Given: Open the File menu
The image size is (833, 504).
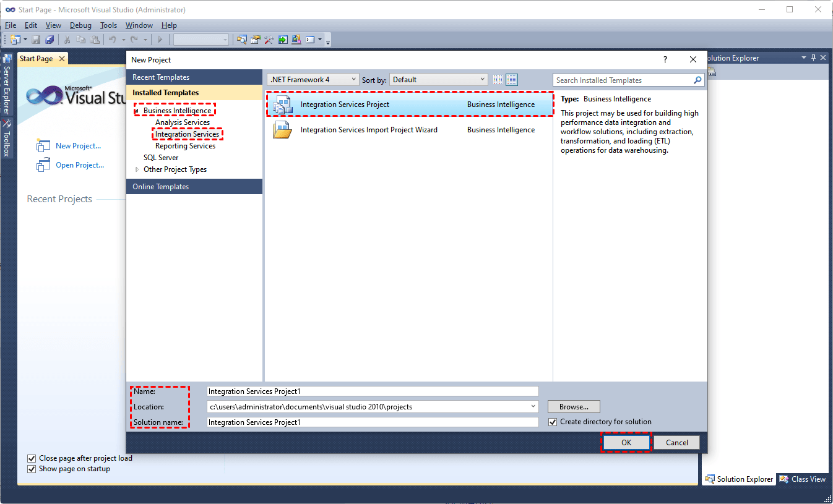Looking at the screenshot, I should point(11,25).
